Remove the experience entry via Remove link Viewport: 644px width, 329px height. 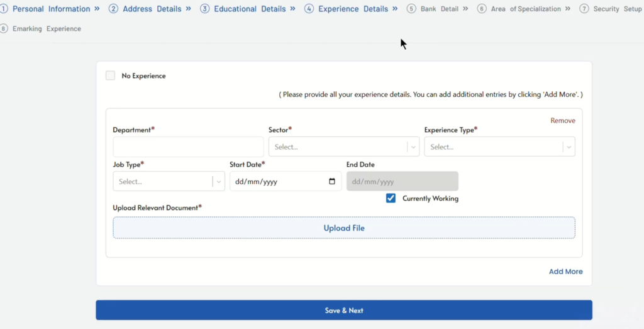tap(562, 121)
